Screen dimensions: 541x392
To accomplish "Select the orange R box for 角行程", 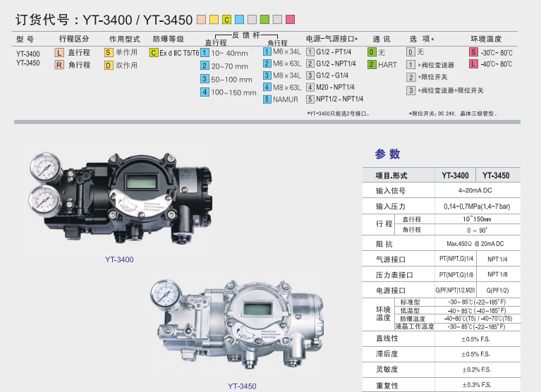I will pos(59,65).
